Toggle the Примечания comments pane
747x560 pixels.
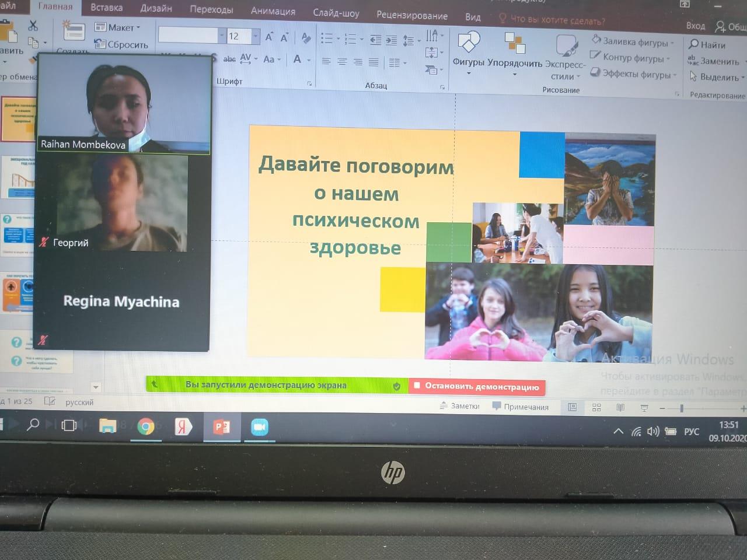point(521,407)
